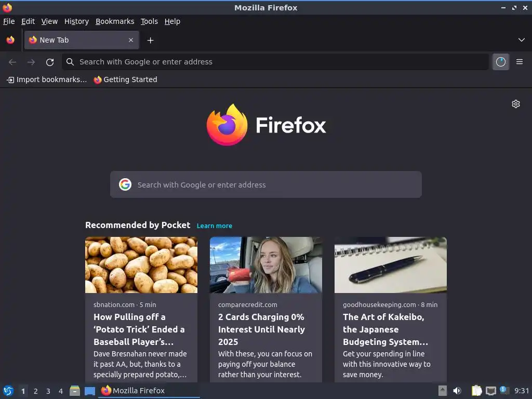Open the Bookmarks menu
The height and width of the screenshot is (399, 532).
click(115, 21)
